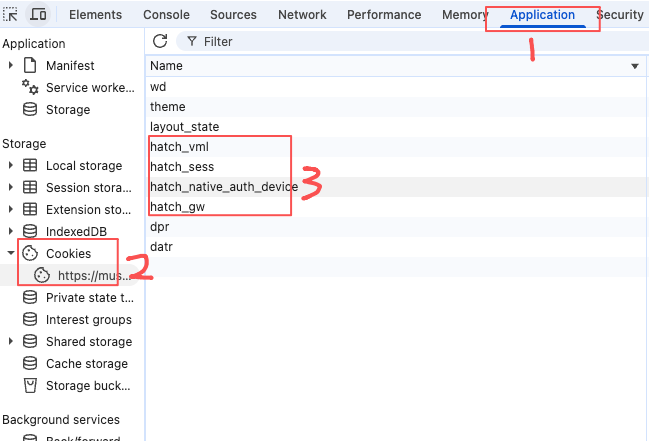Expand the Shared storage tree node
The height and width of the screenshot is (441, 649).
pos(11,341)
